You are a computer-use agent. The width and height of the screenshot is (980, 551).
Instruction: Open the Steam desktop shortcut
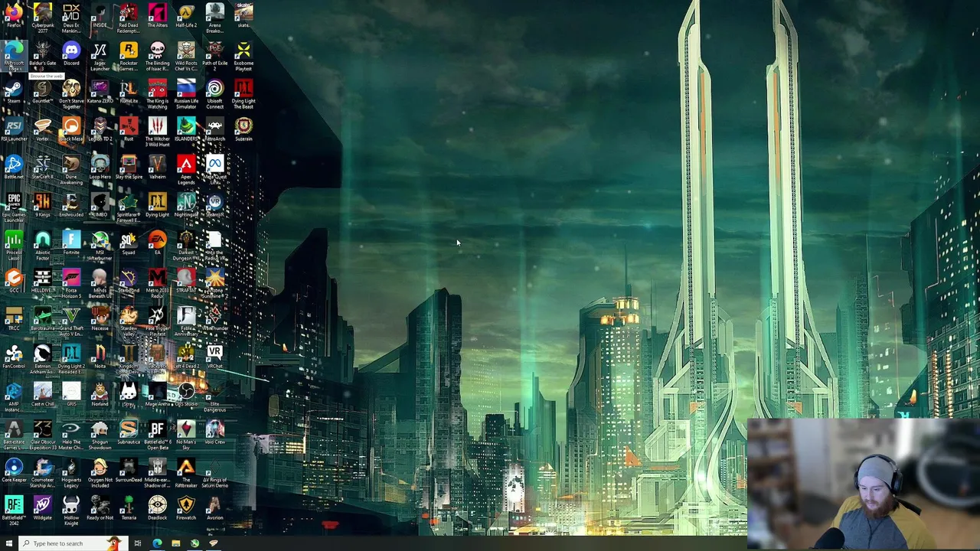pos(14,92)
